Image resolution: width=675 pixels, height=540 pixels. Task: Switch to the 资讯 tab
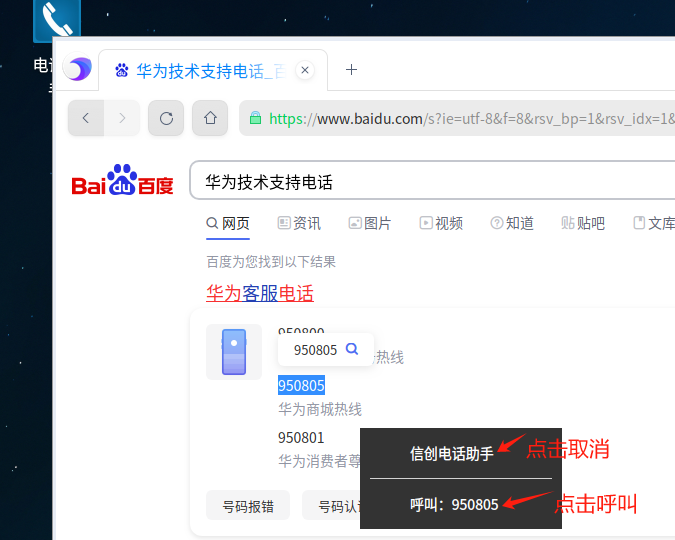(299, 223)
